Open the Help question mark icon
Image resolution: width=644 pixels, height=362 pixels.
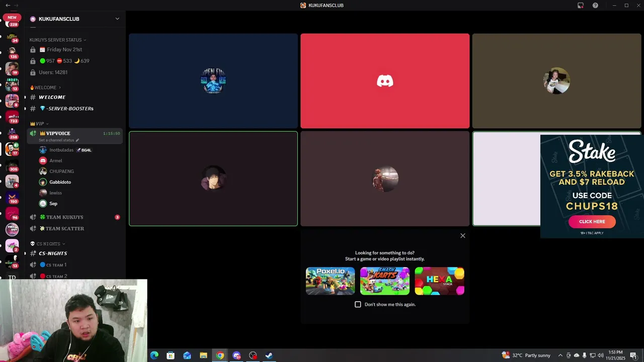pos(595,5)
